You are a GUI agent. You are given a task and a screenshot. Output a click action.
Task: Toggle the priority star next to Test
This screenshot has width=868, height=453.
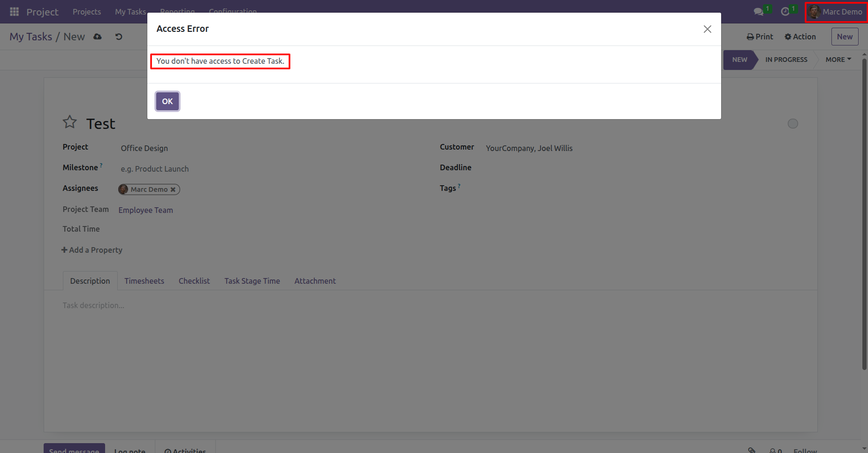[70, 122]
